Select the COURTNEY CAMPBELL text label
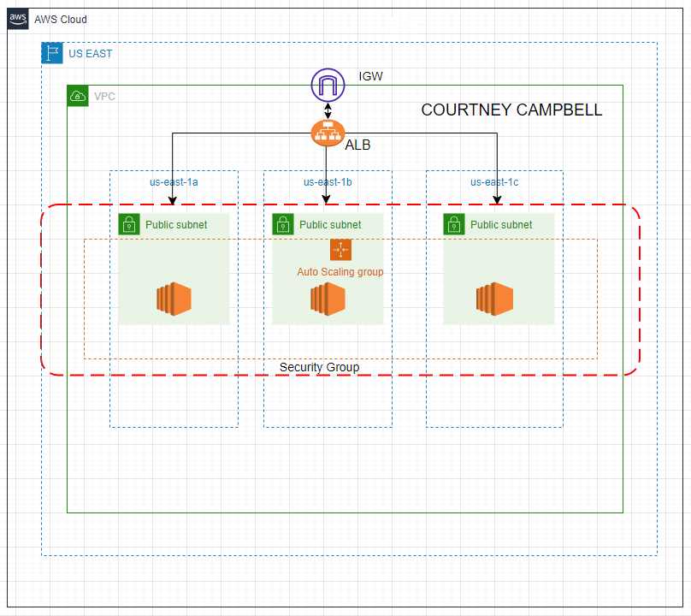Viewport: 691px width, 616px height. [x=511, y=110]
